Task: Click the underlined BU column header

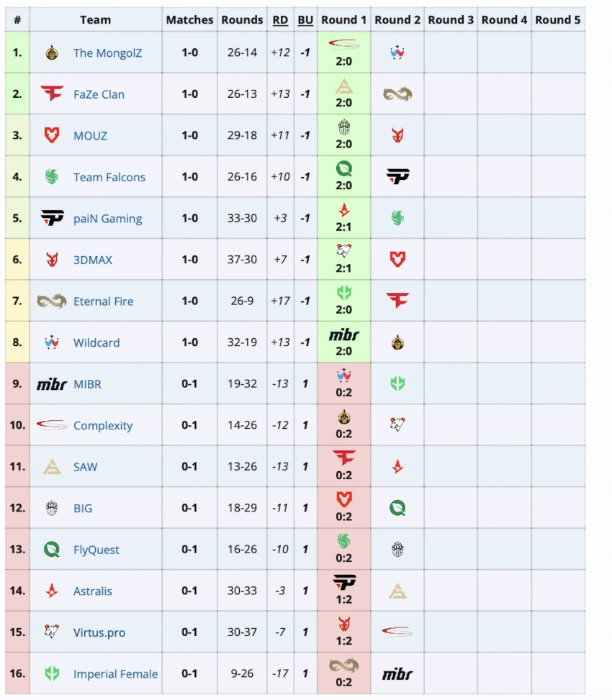Action: point(305,19)
